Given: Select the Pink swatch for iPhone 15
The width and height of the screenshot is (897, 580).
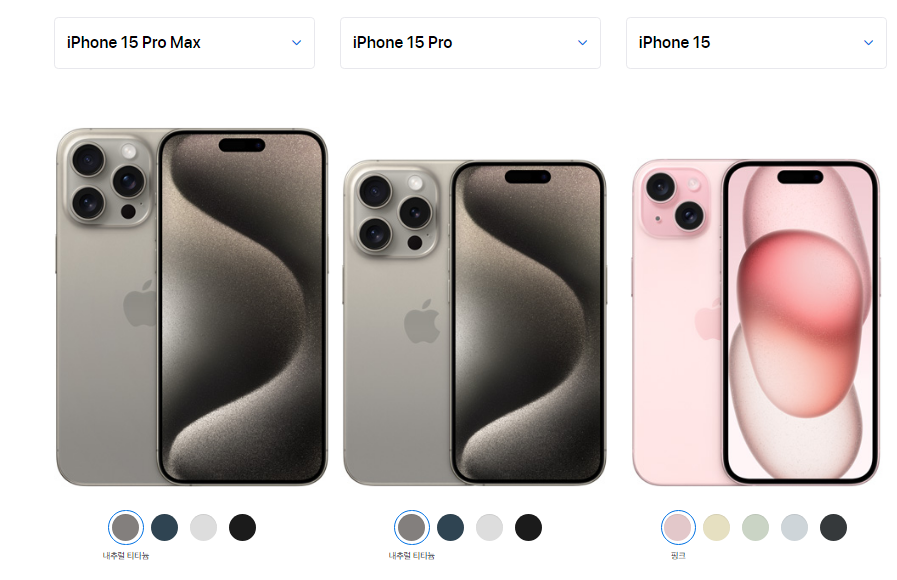Looking at the screenshot, I should 678,527.
